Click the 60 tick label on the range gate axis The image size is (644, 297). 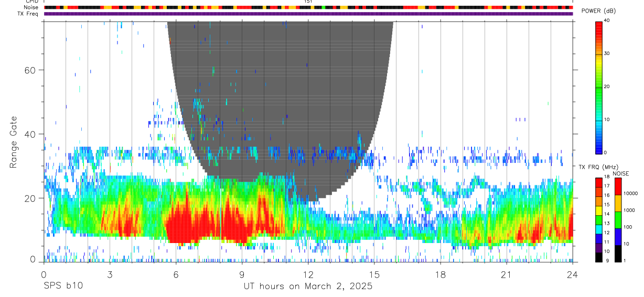tap(30, 70)
